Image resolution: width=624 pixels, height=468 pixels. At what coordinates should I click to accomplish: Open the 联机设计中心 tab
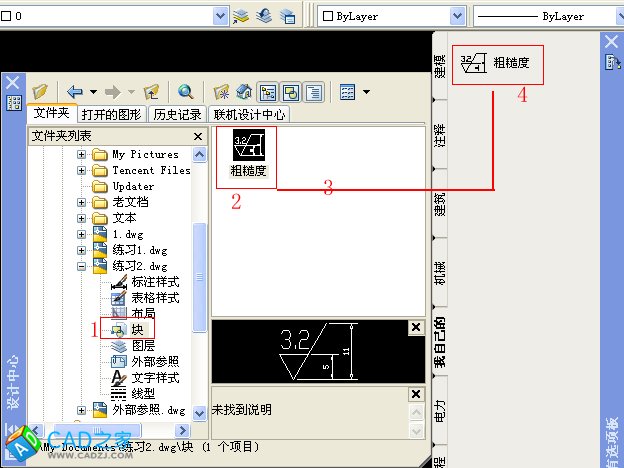[250, 114]
